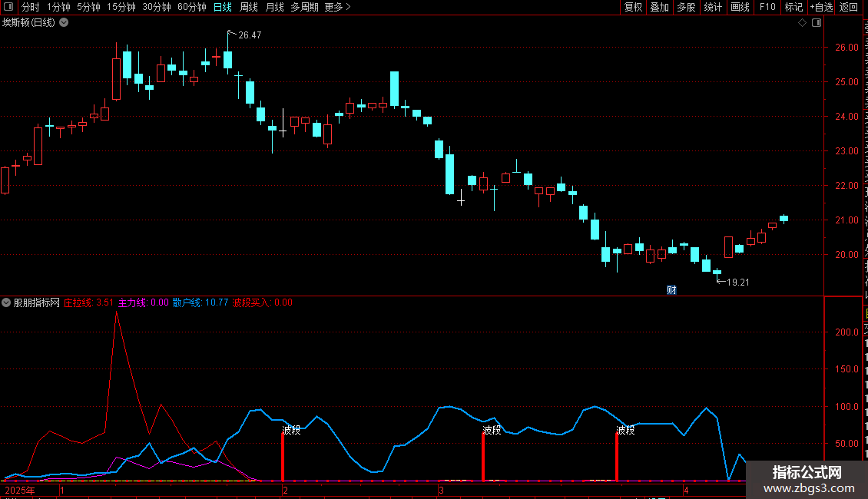Add stock with +自选 button
The width and height of the screenshot is (868, 499).
(x=821, y=7)
